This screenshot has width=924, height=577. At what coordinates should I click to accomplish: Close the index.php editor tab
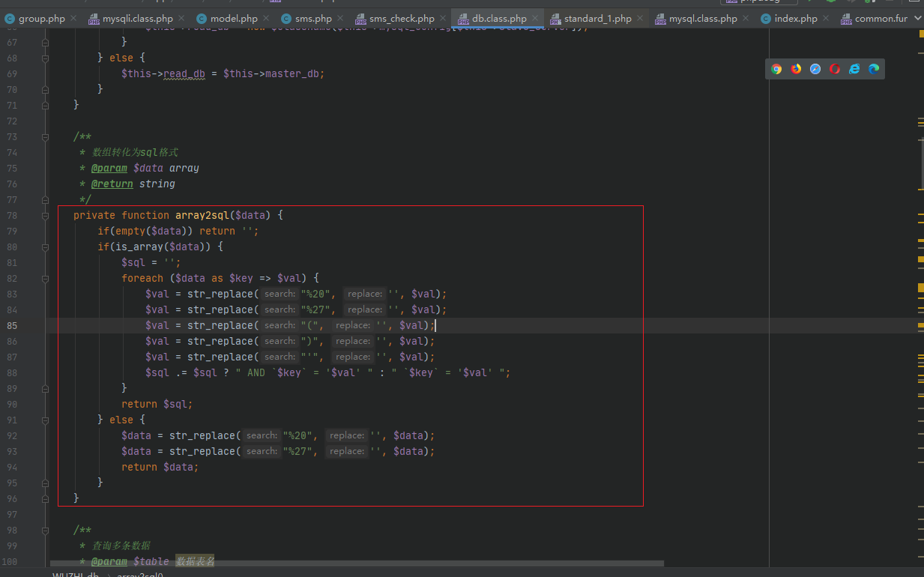click(827, 19)
